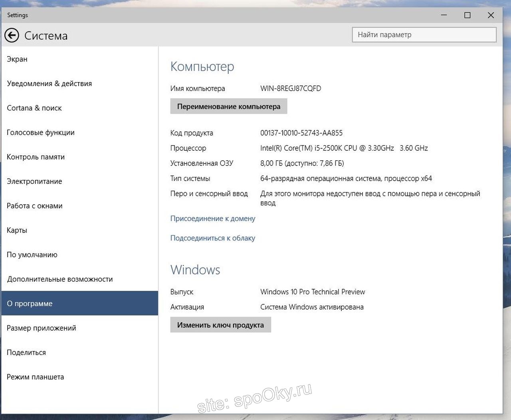The width and height of the screenshot is (511, 420).
Task: Click the Установленная ОЗУ label
Action: coord(202,163)
